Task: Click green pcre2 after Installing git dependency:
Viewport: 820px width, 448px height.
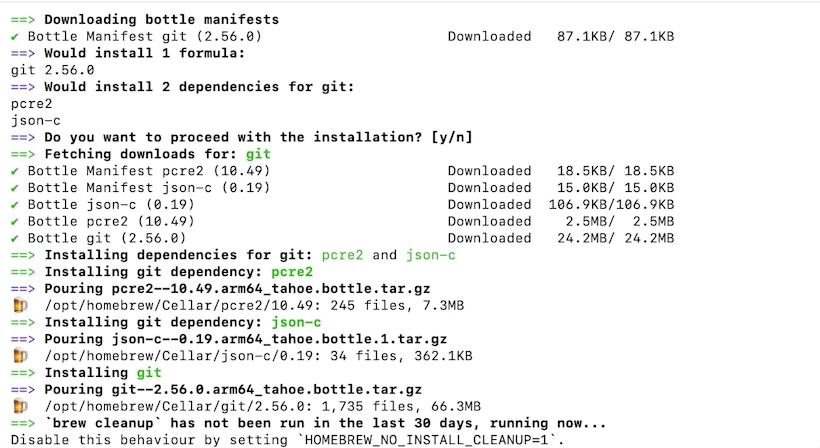Action: click(x=292, y=272)
